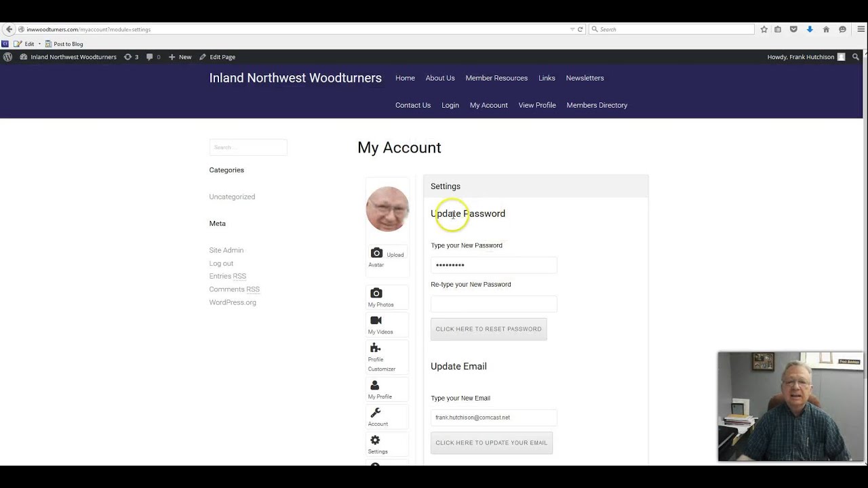Go back with the browser back arrow
This screenshot has height=488, width=868.
point(9,29)
